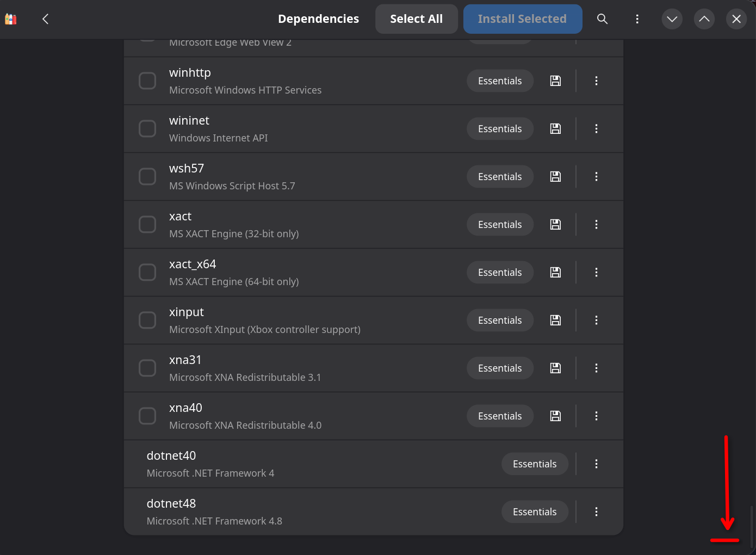Click MS Windows Script Host 5.7 text

[x=232, y=186]
